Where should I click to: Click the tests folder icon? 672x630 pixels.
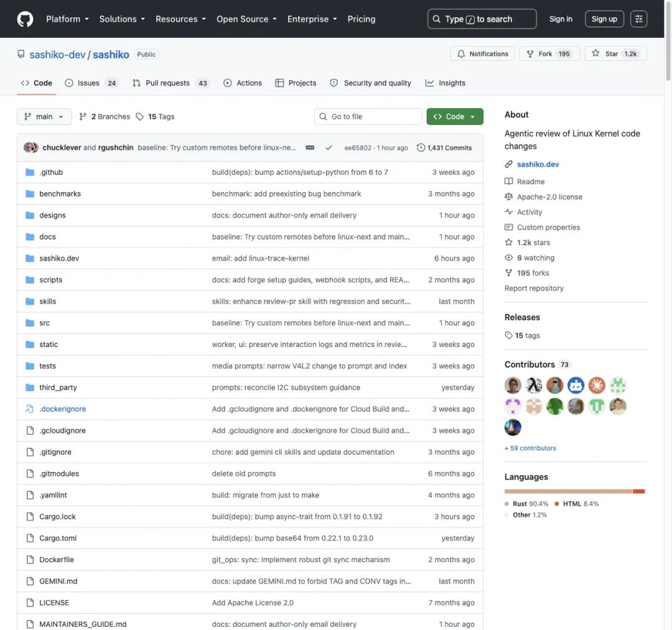pos(30,366)
